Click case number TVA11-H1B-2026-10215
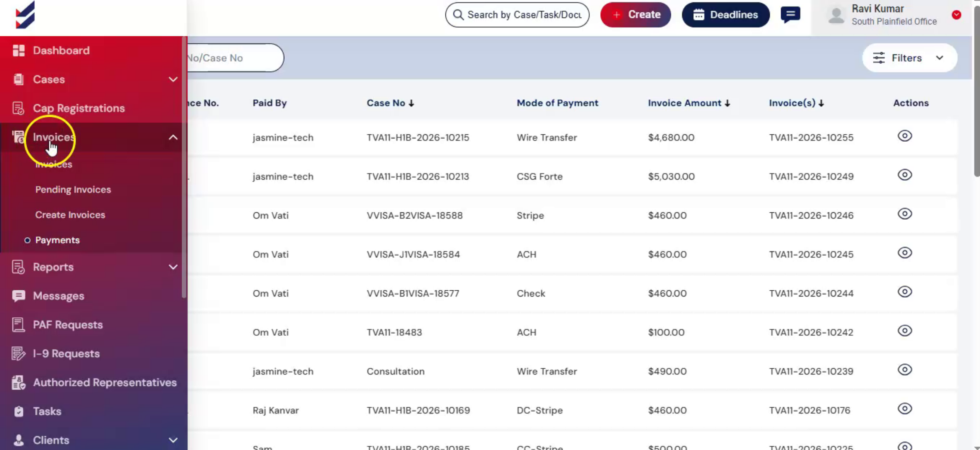The image size is (980, 450). 418,138
